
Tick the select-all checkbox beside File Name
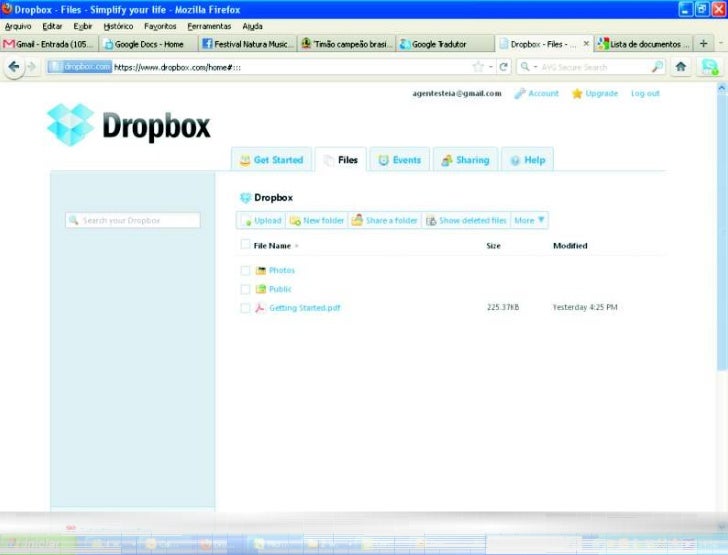point(245,245)
